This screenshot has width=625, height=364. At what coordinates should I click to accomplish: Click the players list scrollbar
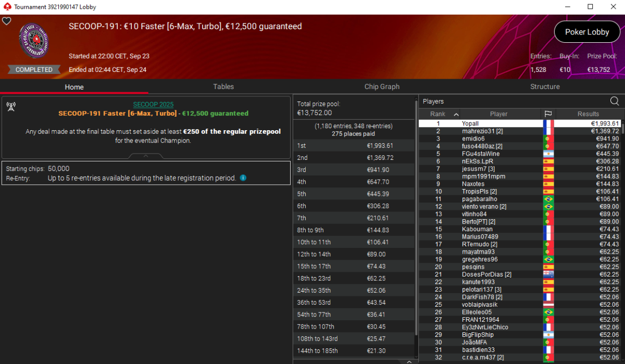click(x=622, y=129)
